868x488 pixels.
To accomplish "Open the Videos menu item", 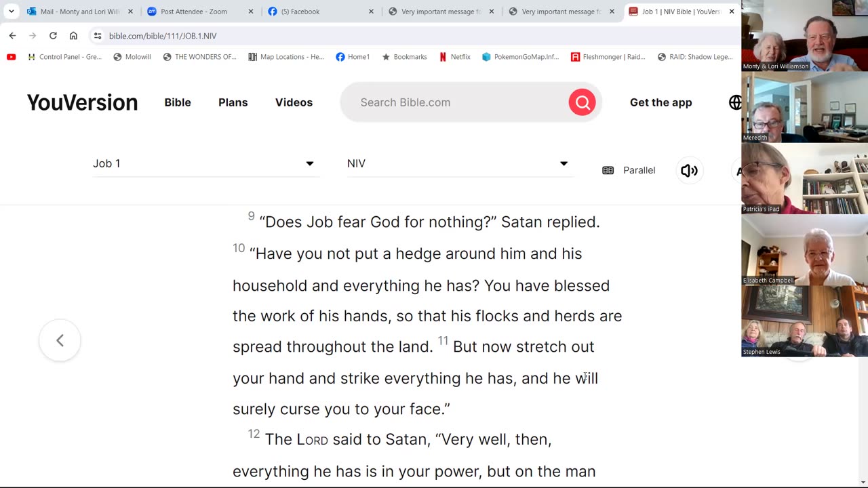I will (x=294, y=102).
